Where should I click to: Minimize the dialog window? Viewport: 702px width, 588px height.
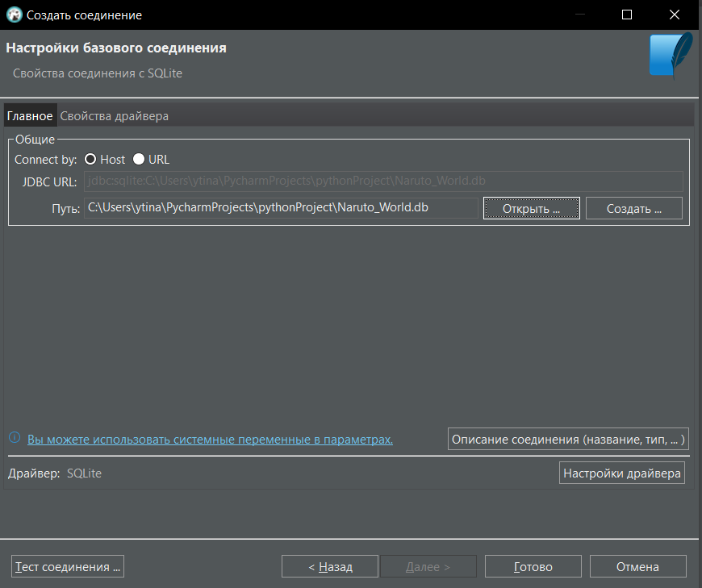click(x=580, y=15)
